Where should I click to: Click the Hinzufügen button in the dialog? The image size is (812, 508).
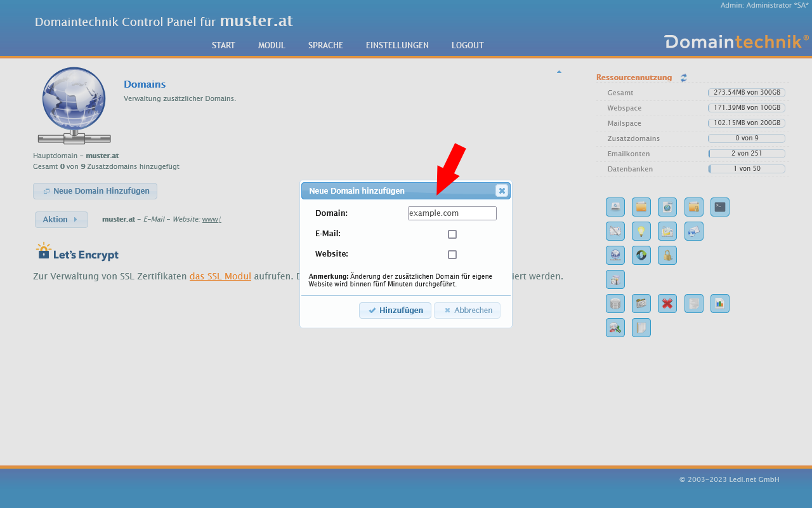click(395, 311)
